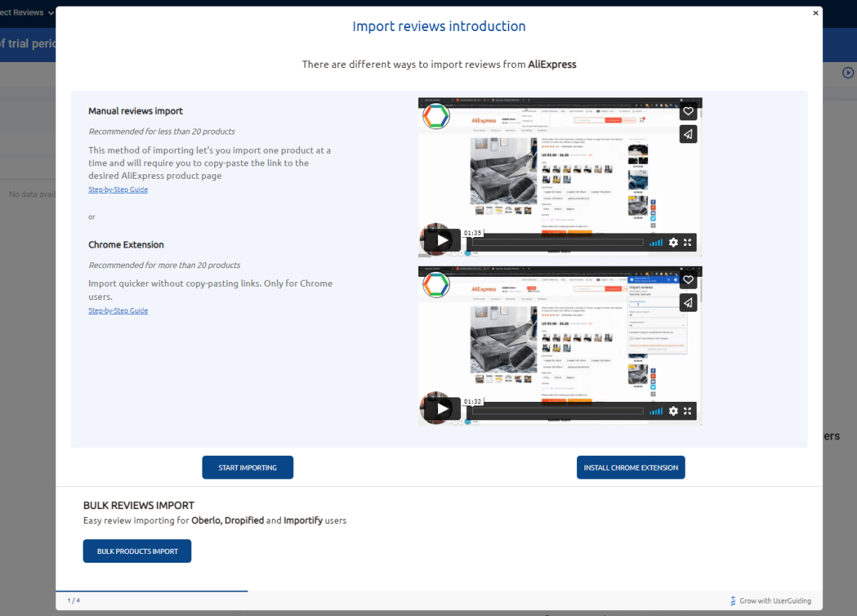Click 'Recommended for more than 20 products' text

click(165, 265)
